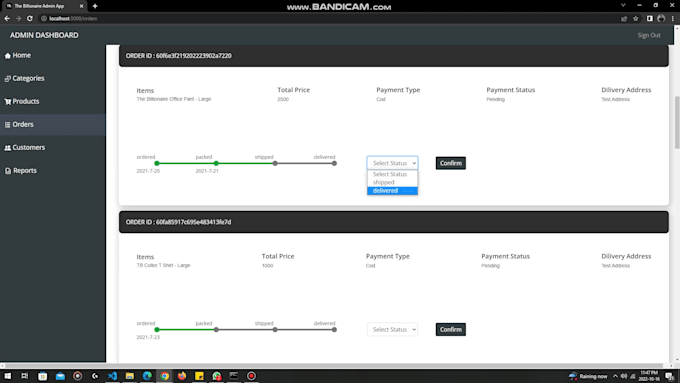The width and height of the screenshot is (680, 383).
Task: Open the tab search chevron in title bar
Action: 623,5
